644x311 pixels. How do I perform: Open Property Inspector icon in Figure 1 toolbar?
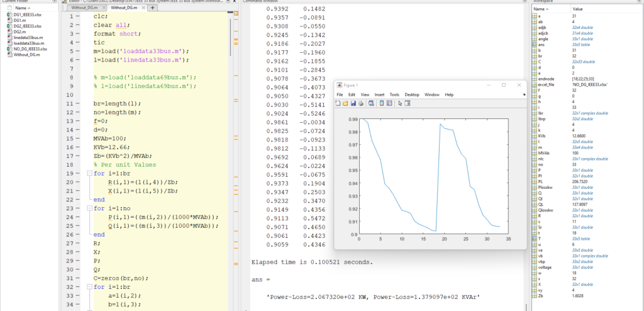[408, 103]
